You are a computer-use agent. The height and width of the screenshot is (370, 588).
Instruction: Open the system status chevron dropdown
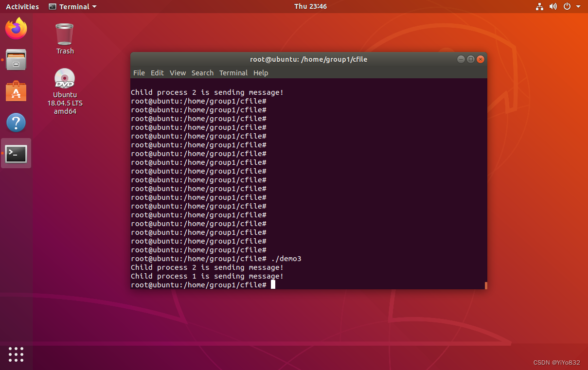pos(578,6)
